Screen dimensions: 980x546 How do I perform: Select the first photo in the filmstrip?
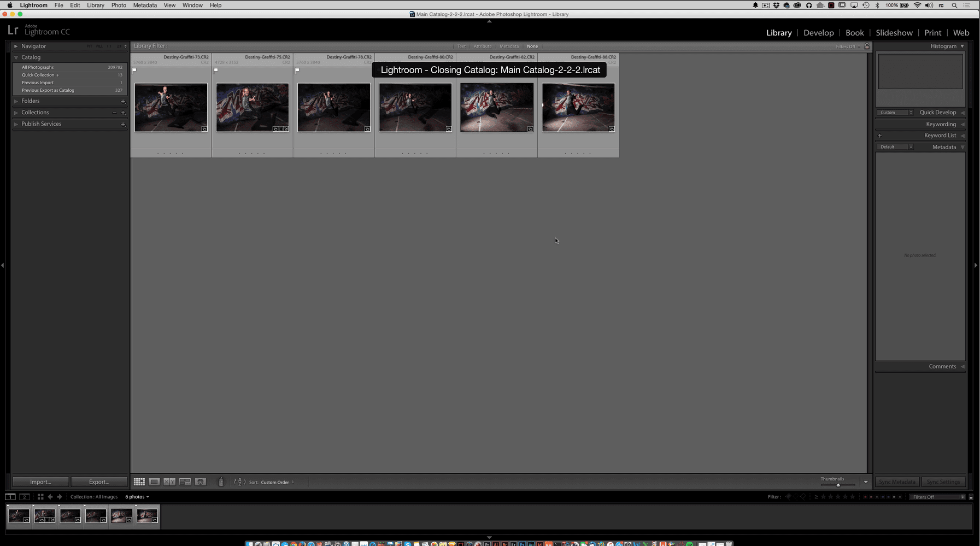(19, 515)
